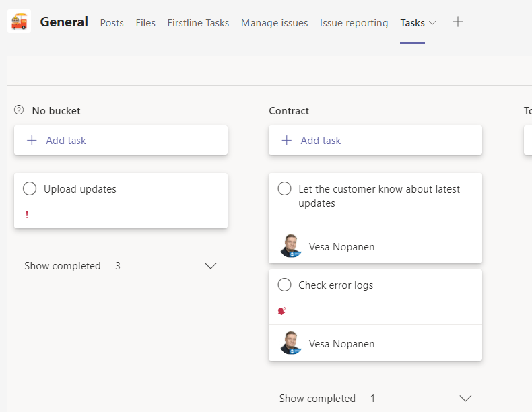Click the help icon beside No bucket
Viewport: 532px width, 412px height.
pos(19,110)
